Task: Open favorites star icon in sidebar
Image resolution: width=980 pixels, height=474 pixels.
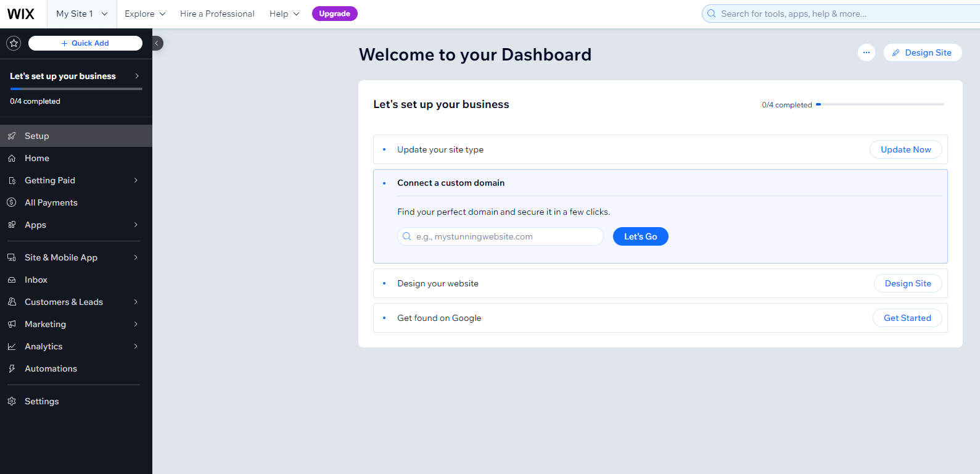Action: [14, 43]
